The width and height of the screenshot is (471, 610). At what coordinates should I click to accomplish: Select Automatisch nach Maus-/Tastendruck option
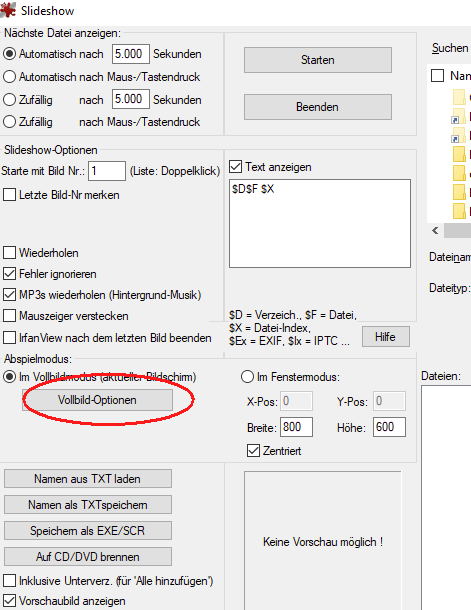pyautogui.click(x=9, y=77)
